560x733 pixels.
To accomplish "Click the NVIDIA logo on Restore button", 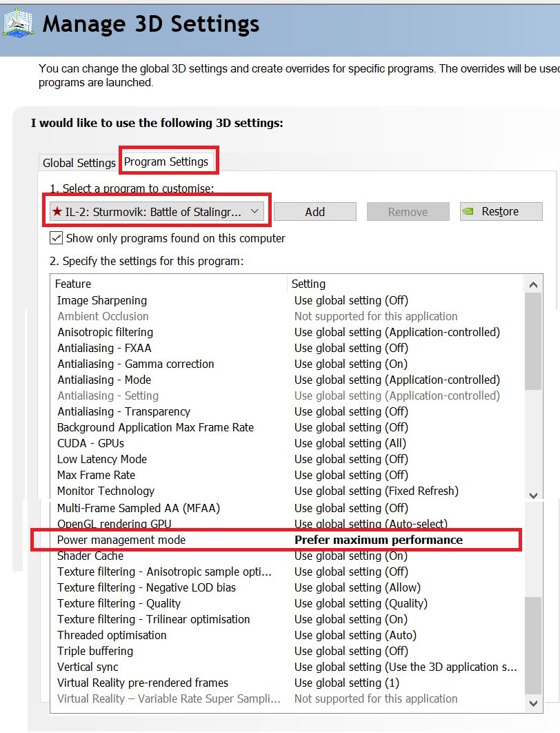I will tap(468, 211).
